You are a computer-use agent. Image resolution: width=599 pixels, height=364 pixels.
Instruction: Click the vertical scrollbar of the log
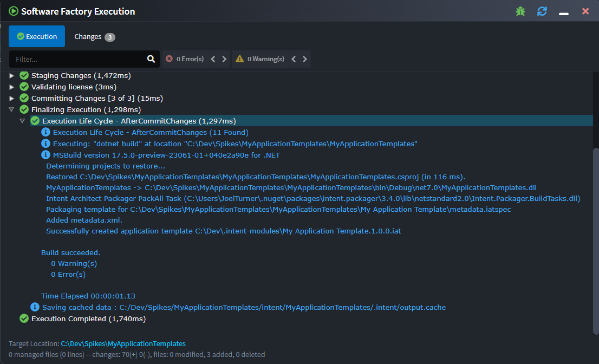point(596,240)
